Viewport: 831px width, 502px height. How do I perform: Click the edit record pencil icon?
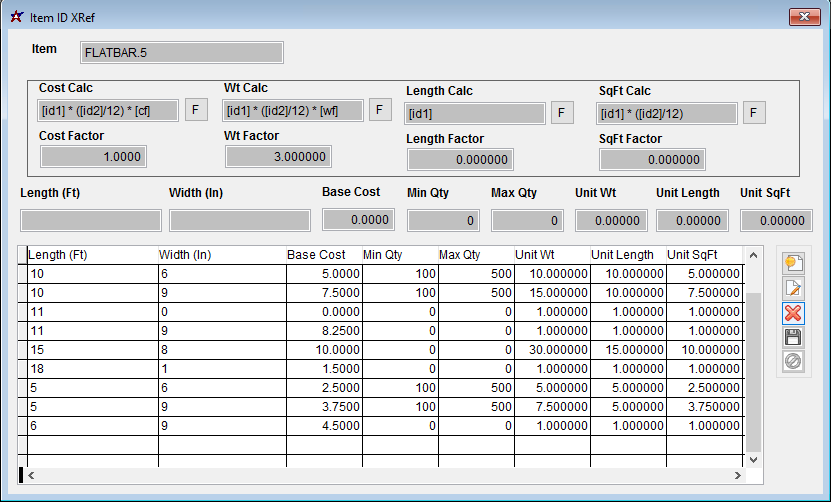(793, 288)
